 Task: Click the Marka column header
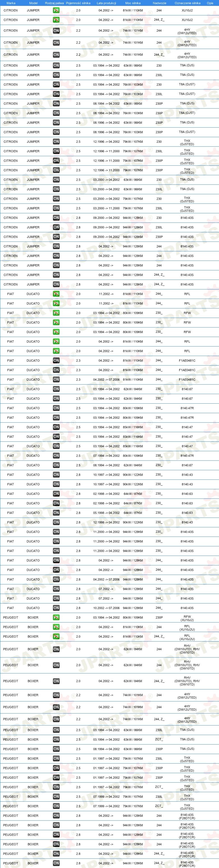[11, 3]
